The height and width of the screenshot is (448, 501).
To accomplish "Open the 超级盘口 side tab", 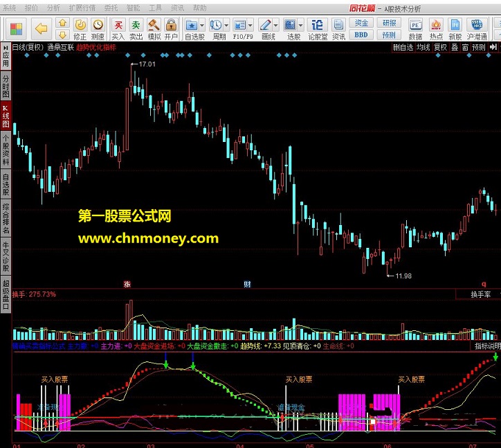I will [x=6, y=294].
